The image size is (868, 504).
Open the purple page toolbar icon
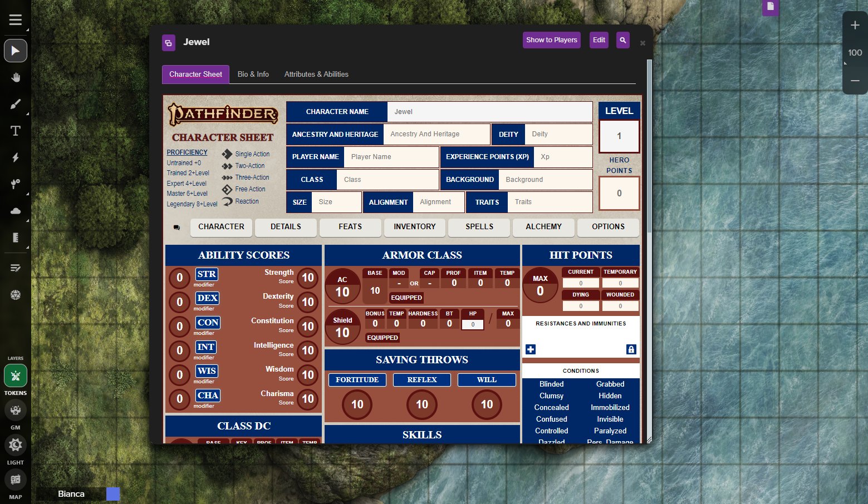771,7
